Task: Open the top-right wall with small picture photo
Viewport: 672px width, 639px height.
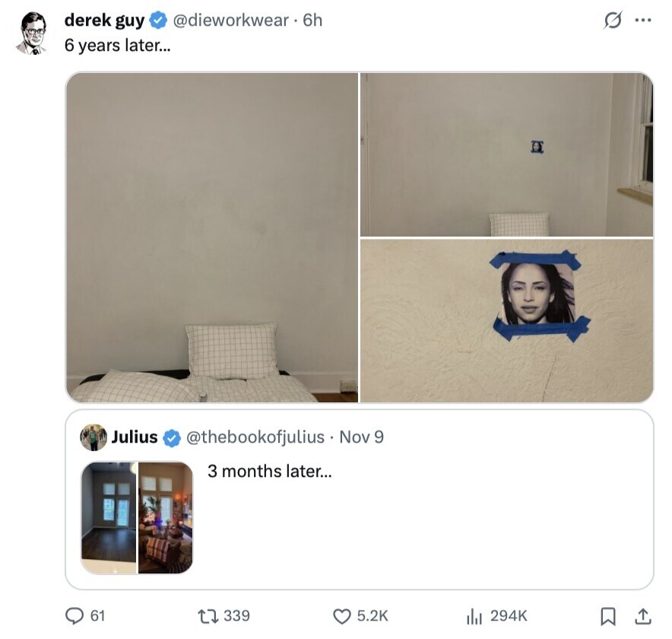Action: tap(506, 154)
